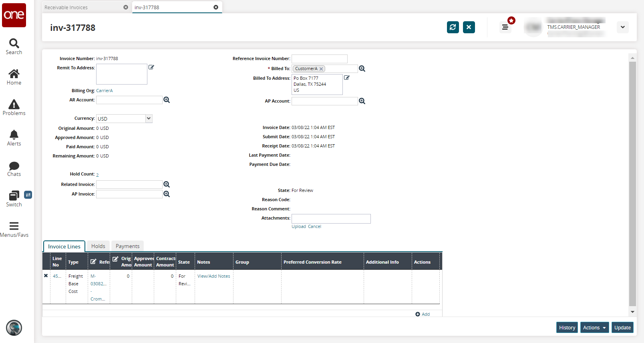Click the Update button
The height and width of the screenshot is (343, 644).
point(622,327)
